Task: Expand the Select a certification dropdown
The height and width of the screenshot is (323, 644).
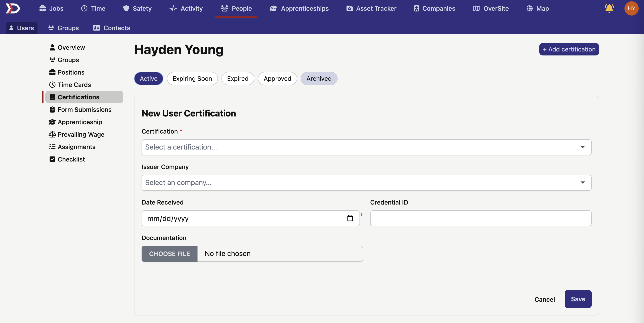Action: 366,147
